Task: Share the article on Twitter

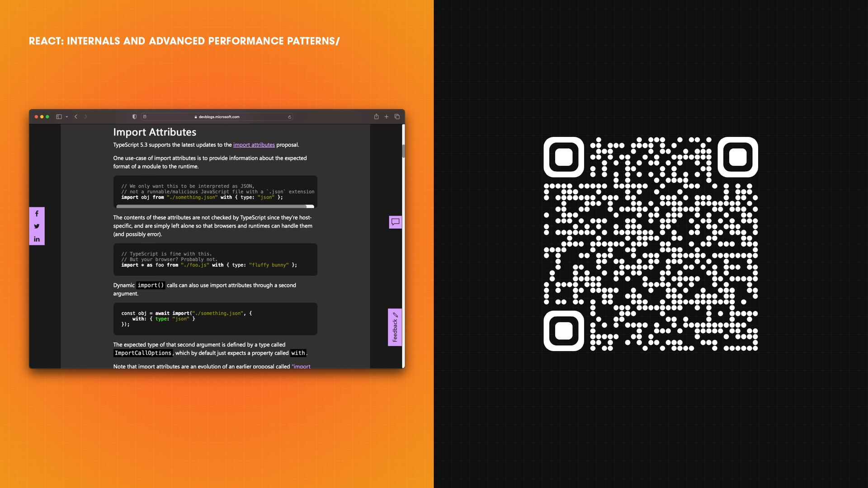Action: pyautogui.click(x=37, y=226)
